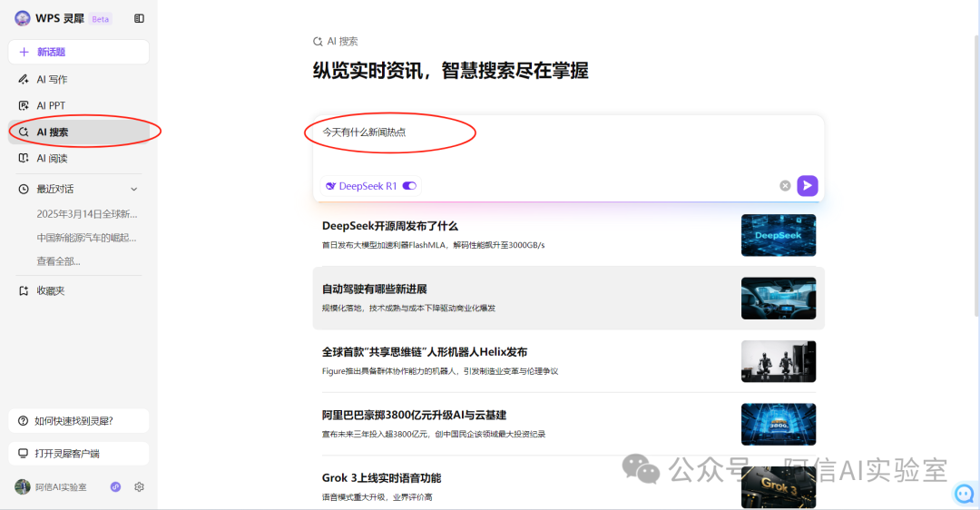
Task: Click the assistant chat icon at bottom right
Action: 965,494
